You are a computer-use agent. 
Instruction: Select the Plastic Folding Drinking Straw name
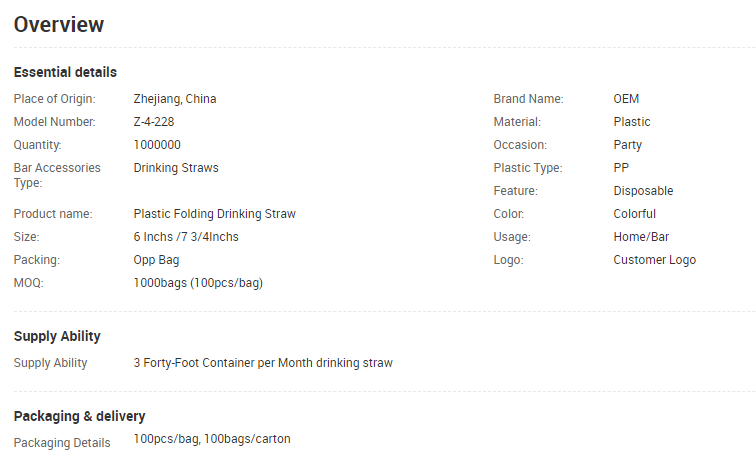[215, 214]
